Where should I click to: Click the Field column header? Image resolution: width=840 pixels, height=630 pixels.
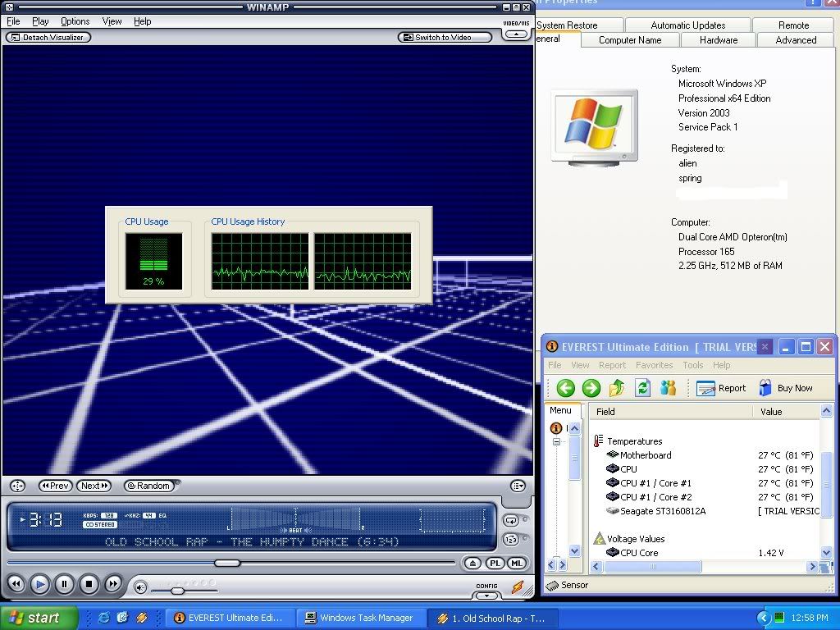[x=671, y=412]
